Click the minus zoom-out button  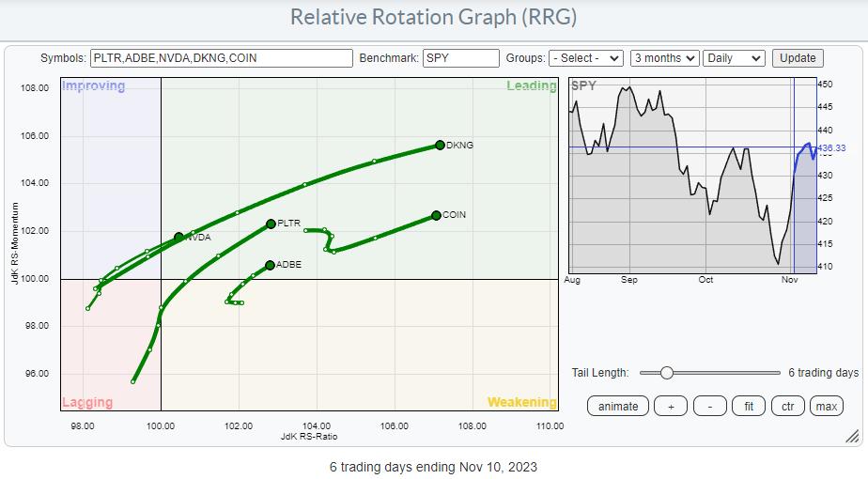(709, 406)
